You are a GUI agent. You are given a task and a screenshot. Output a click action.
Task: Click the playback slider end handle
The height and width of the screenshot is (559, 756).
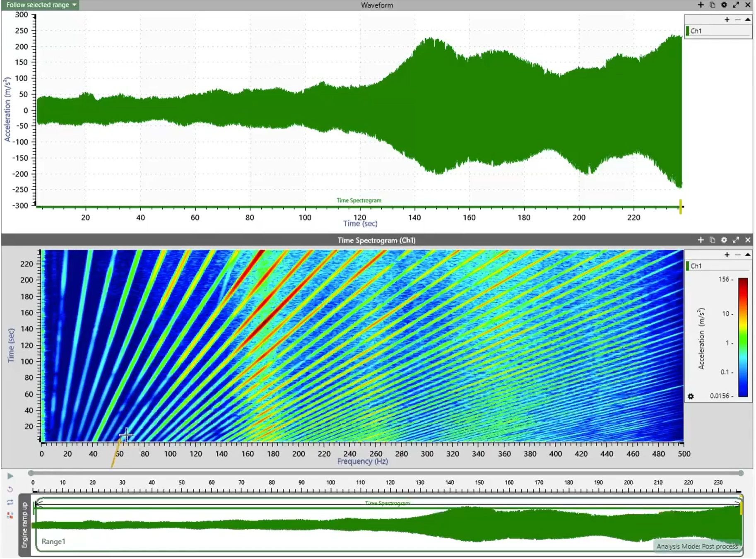741,473
